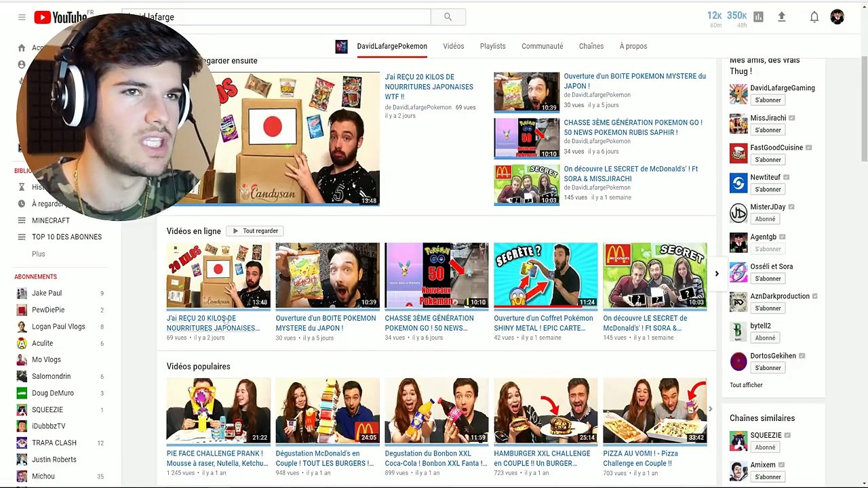Open the PIE FACE CHALLENGE PRANK thumbnail
This screenshot has height=488, width=868.
click(218, 411)
